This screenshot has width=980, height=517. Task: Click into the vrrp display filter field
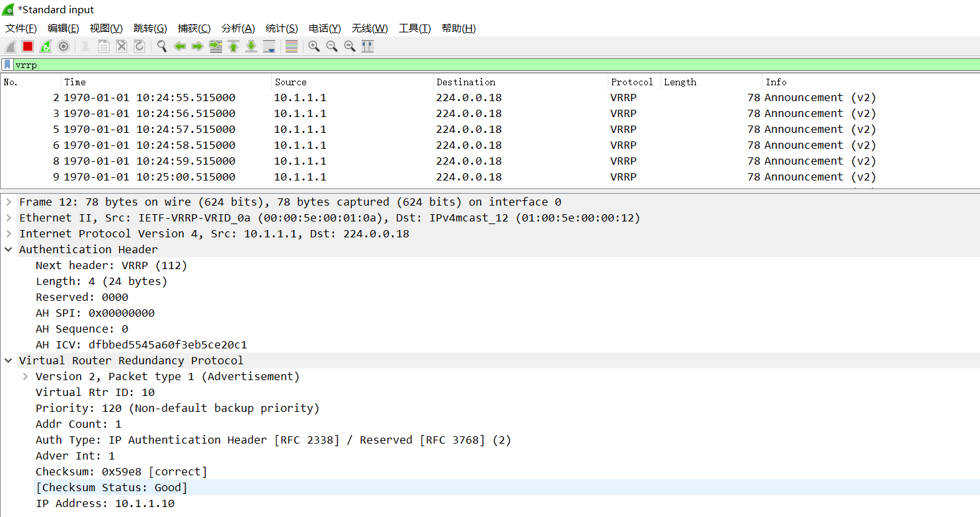(496, 65)
